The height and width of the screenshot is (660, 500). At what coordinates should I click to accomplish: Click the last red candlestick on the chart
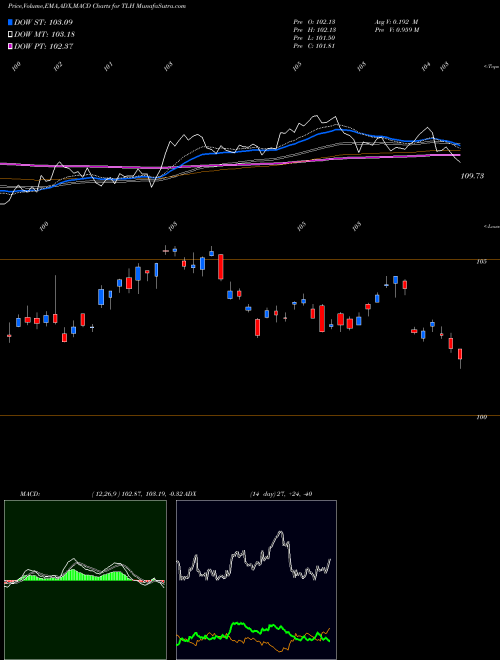(460, 354)
